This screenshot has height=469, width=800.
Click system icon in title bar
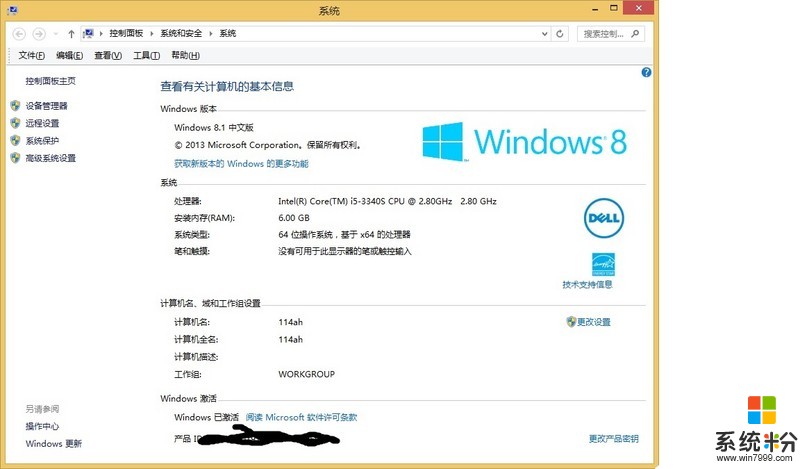tap(13, 10)
